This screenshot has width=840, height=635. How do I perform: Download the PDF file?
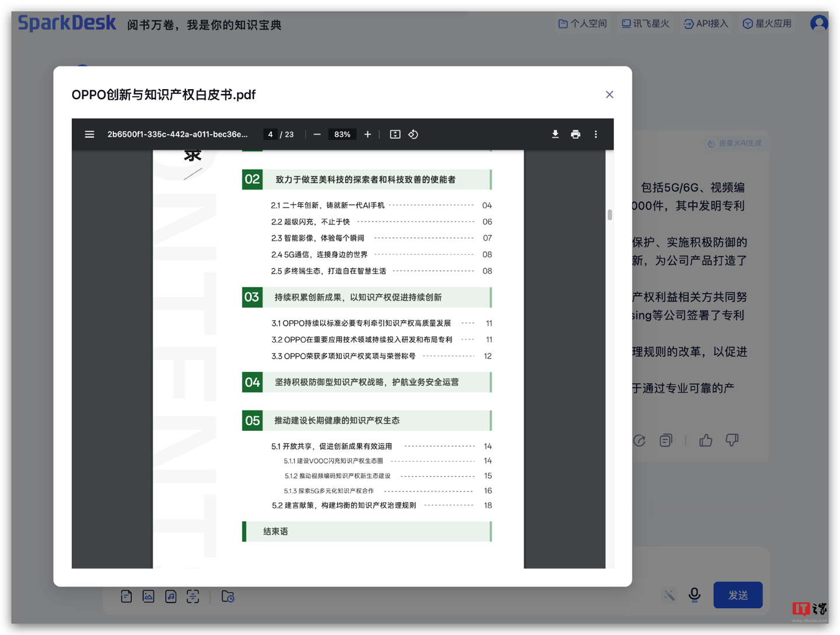[555, 134]
